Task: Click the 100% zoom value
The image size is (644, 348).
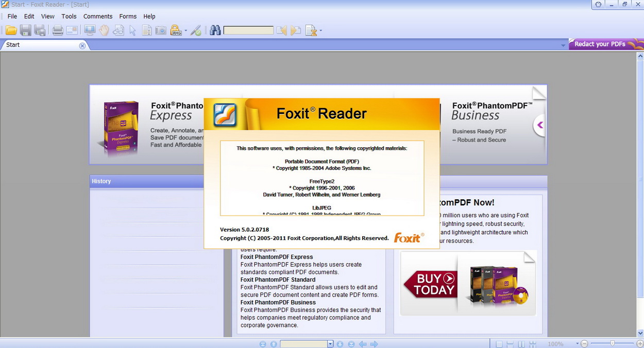Action: coord(555,344)
